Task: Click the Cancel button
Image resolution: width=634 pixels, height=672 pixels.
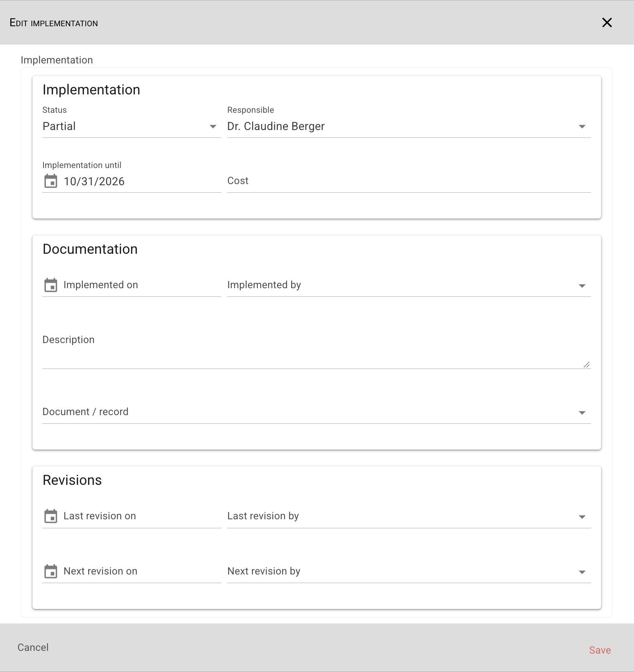Action: 33,647
